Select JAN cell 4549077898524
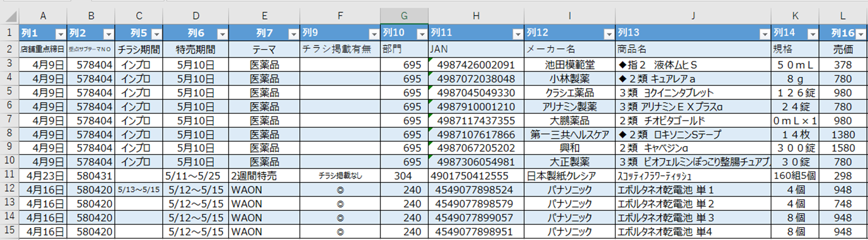868x240 pixels. click(476, 190)
